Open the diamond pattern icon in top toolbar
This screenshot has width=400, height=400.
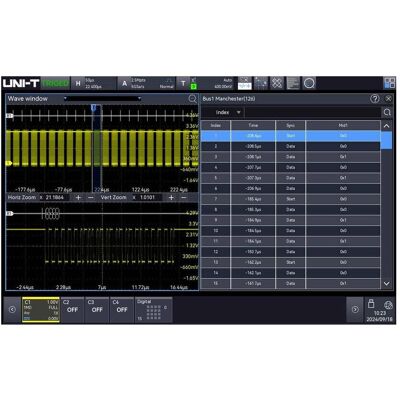click(277, 83)
